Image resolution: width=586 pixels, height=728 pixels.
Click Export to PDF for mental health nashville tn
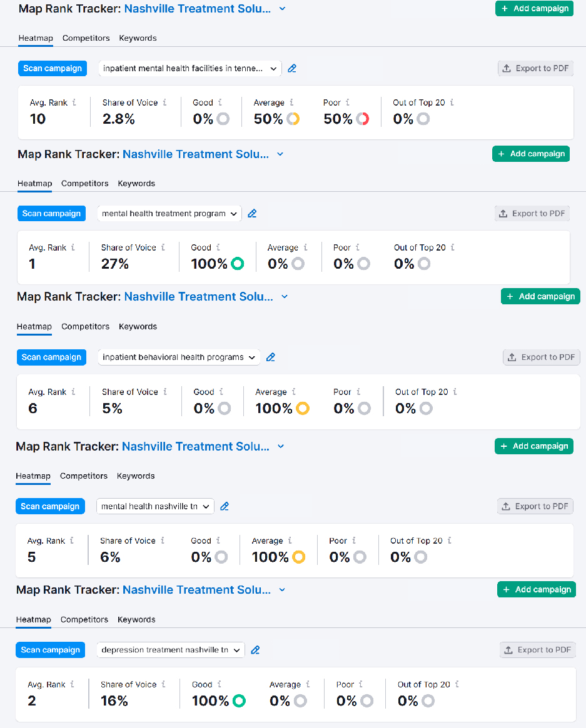point(535,507)
